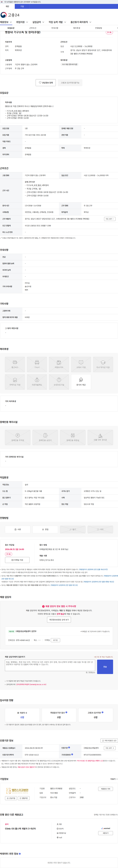The image size is (118, 868).
Task: Click the 서류 screening step box
Action: [x=18, y=529]
